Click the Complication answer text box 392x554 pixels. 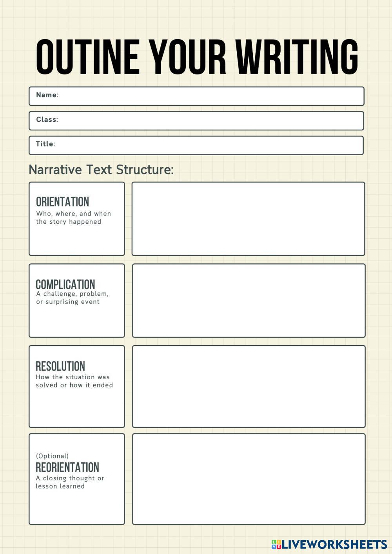pos(249,301)
